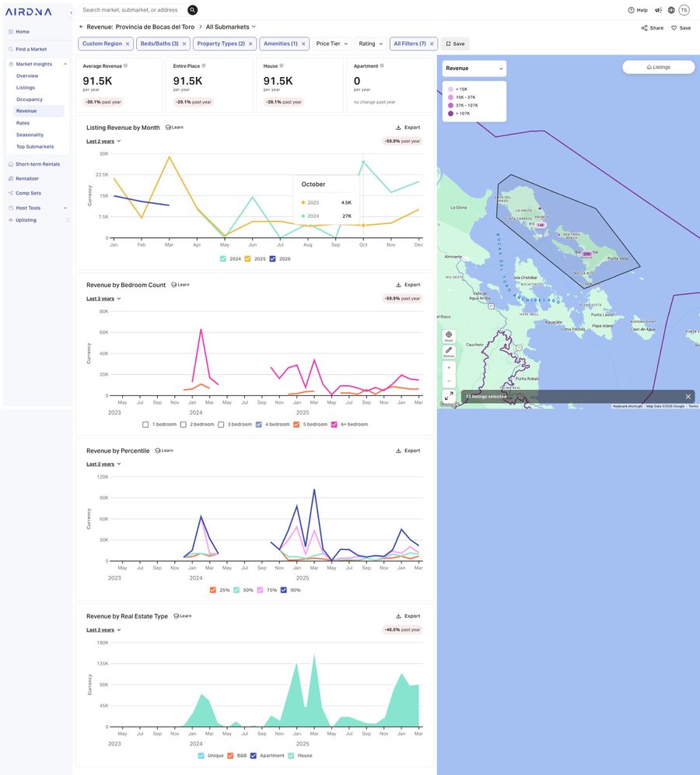Expand the Last 2 years date selector
This screenshot has height=775, width=700.
[100, 140]
